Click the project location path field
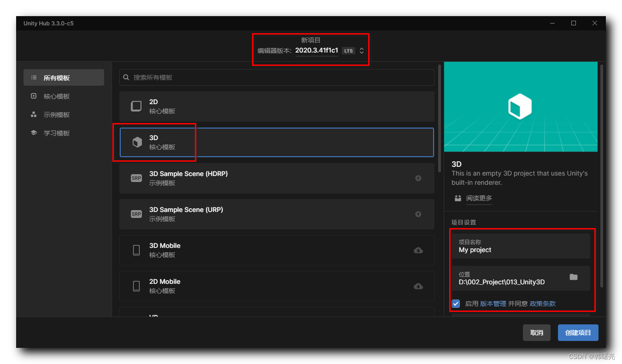This screenshot has width=622, height=364. click(x=521, y=278)
